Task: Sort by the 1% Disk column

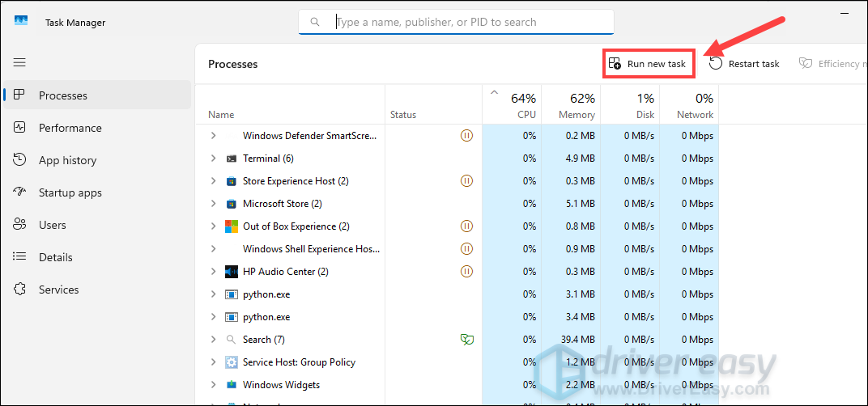Action: pyautogui.click(x=630, y=104)
